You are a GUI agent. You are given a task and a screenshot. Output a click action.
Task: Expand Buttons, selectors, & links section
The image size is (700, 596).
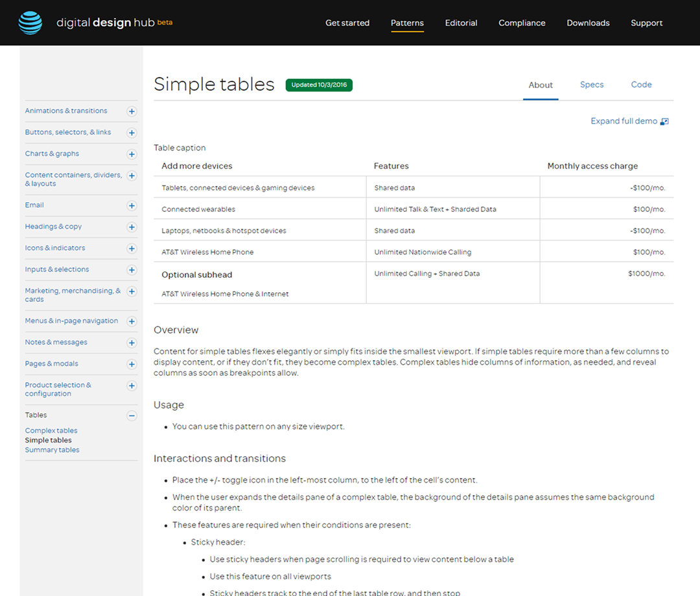tap(132, 133)
